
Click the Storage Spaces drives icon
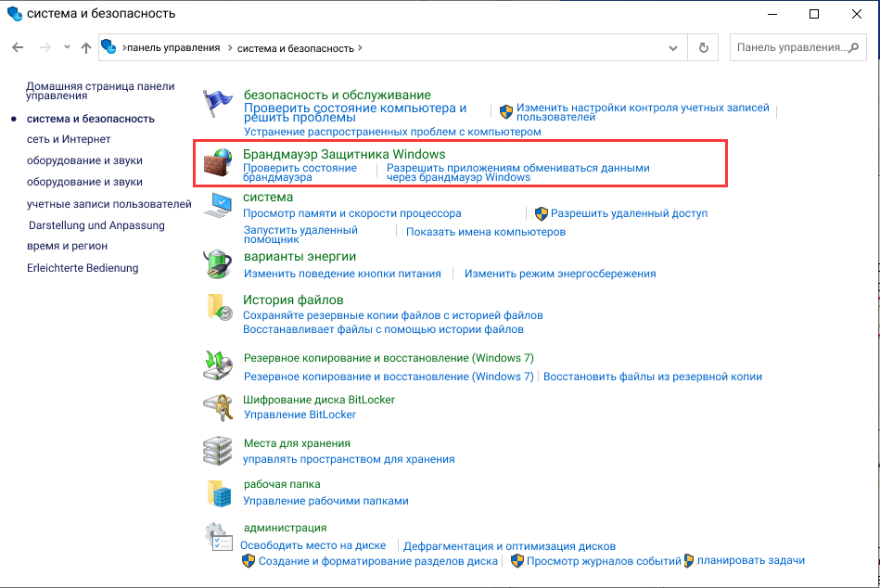pos(217,451)
